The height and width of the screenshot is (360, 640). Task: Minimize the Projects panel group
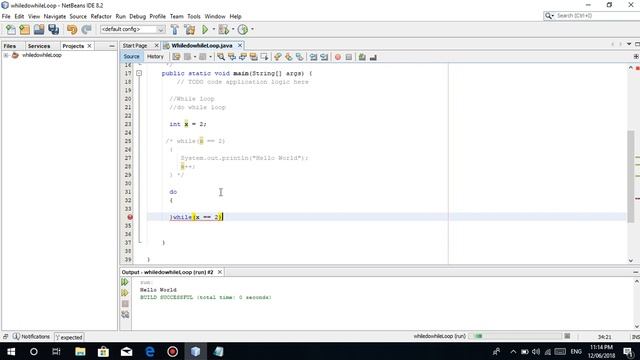pos(112,46)
